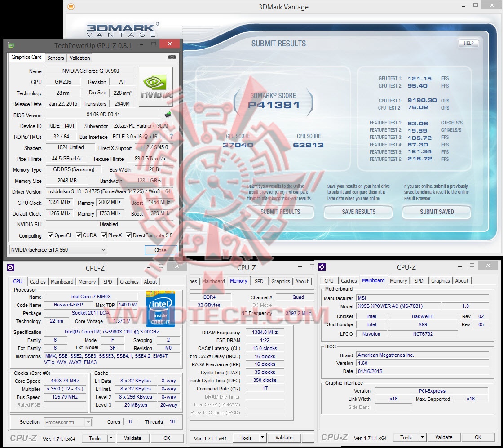Click BIOS Date value 01/16/2015
The image size is (503, 448).
422,371
